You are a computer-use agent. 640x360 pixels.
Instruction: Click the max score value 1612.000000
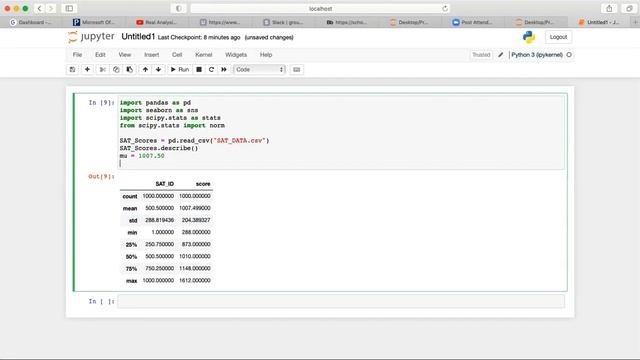(195, 280)
